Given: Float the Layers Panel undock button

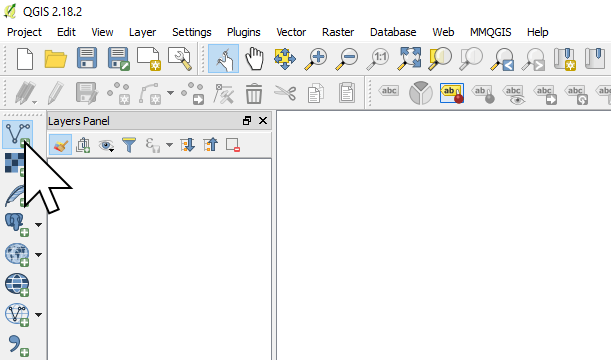Looking at the screenshot, I should click(x=247, y=121).
